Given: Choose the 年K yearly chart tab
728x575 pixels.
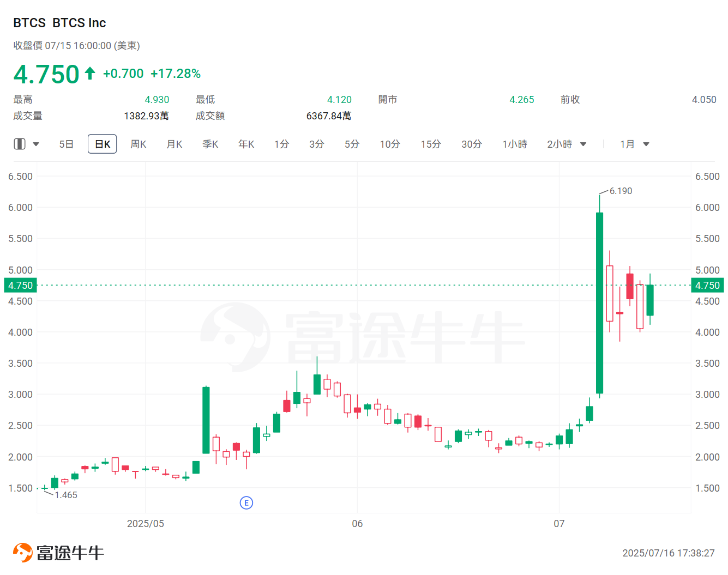Looking at the screenshot, I should (x=246, y=144).
